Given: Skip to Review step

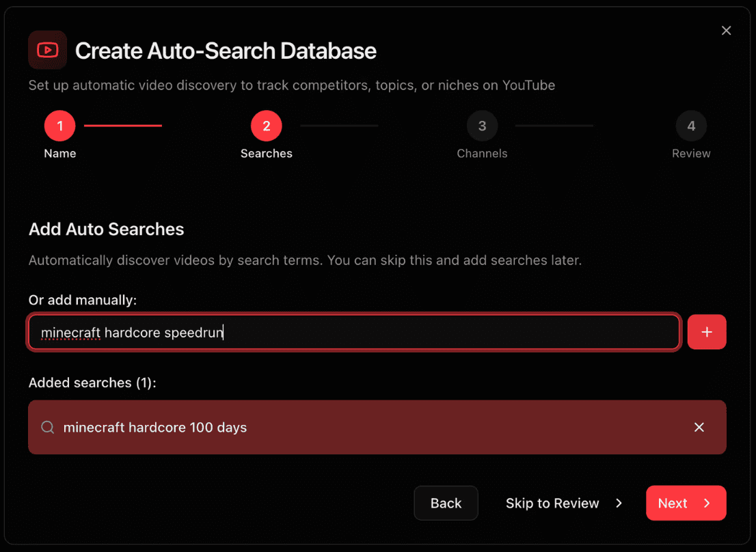Looking at the screenshot, I should [x=564, y=503].
